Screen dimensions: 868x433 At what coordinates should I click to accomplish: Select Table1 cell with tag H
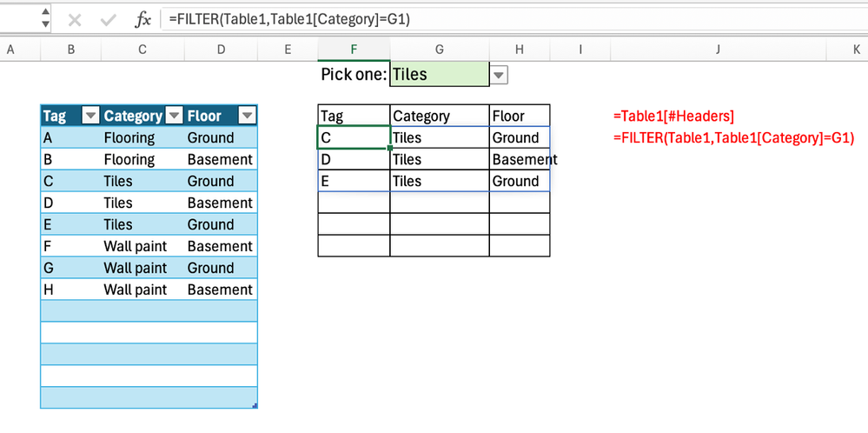pyautogui.click(x=71, y=290)
